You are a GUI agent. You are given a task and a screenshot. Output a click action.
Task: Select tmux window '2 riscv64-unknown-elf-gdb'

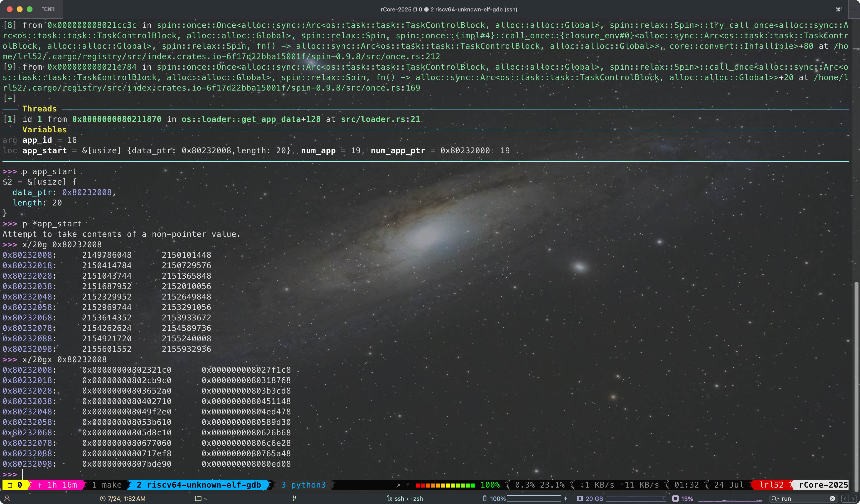199,485
